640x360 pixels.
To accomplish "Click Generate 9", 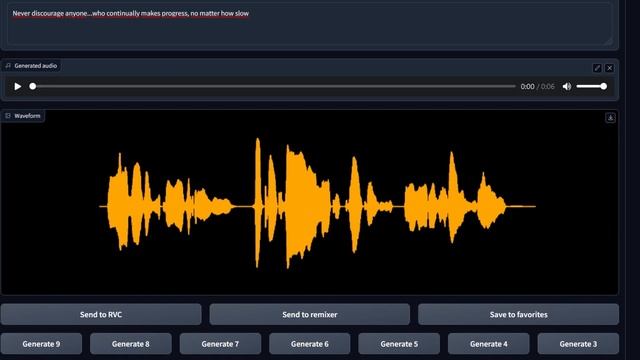I will [x=41, y=344].
